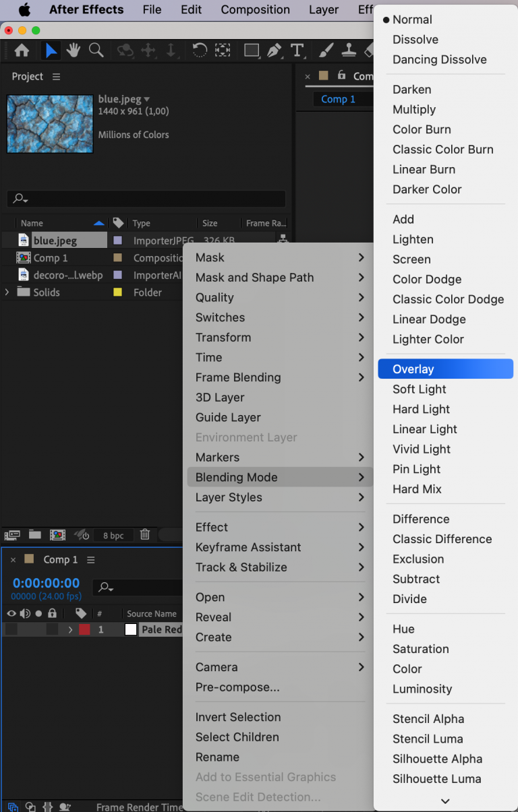
Task: Expand the Solids folder
Action: point(5,292)
